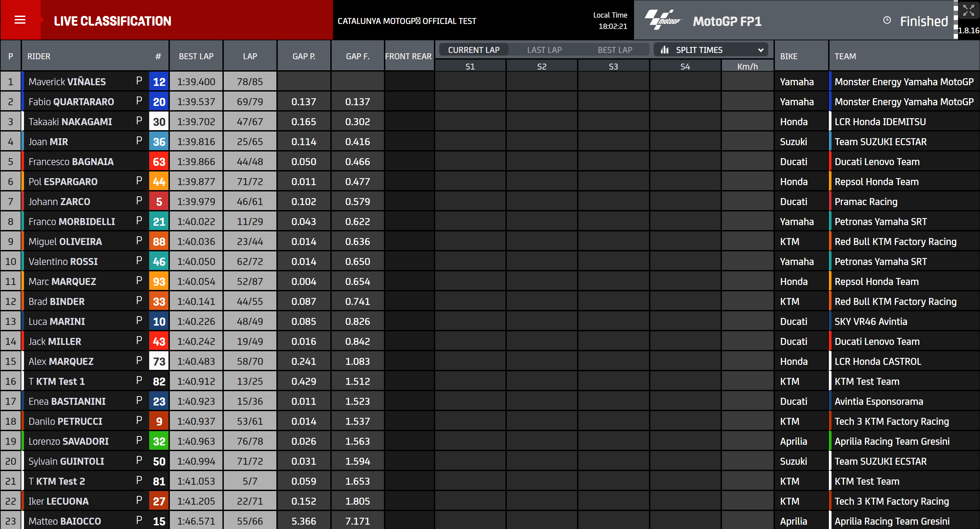Image resolution: width=980 pixels, height=529 pixels.
Task: Sort by the Best Lap column header
Action: (196, 56)
